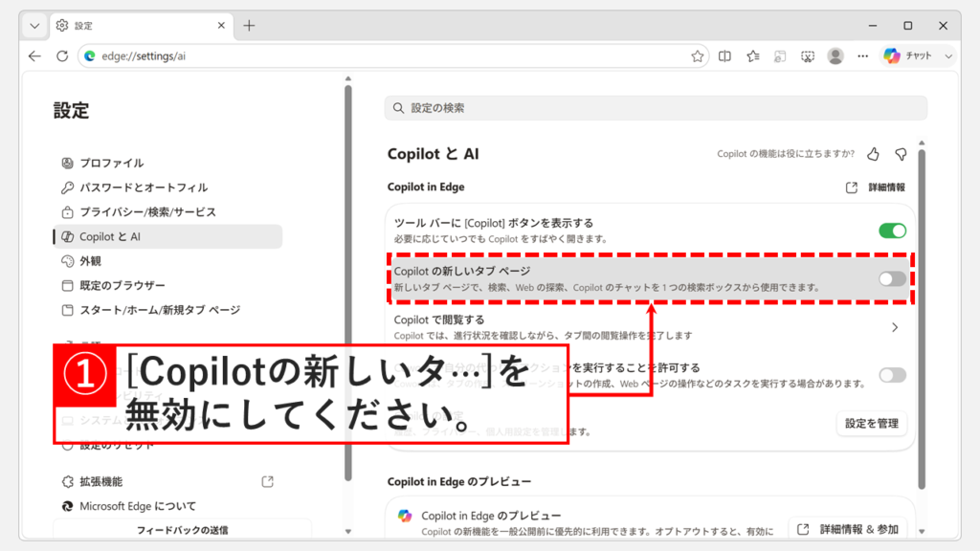The height and width of the screenshot is (551, 980).
Task: Open the user profile avatar
Action: click(x=835, y=56)
